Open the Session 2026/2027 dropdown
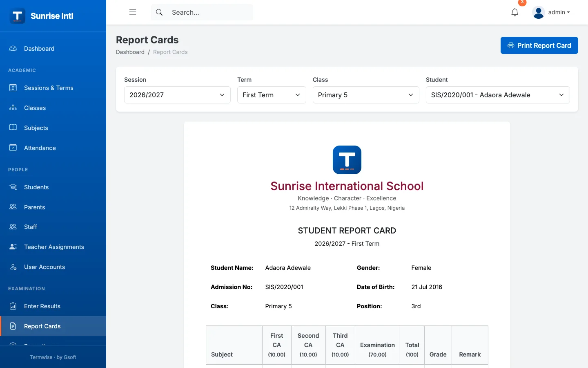The height and width of the screenshot is (368, 588). (177, 95)
